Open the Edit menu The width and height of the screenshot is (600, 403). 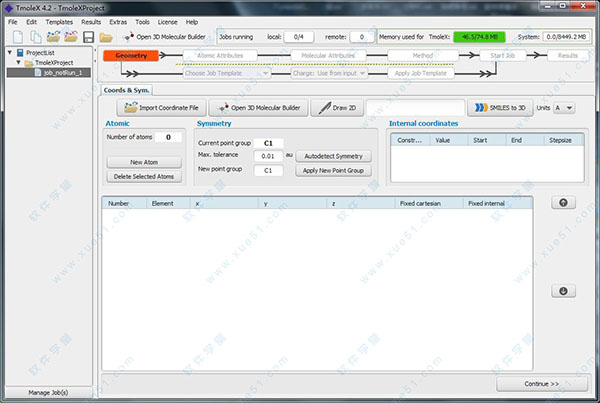coord(31,22)
